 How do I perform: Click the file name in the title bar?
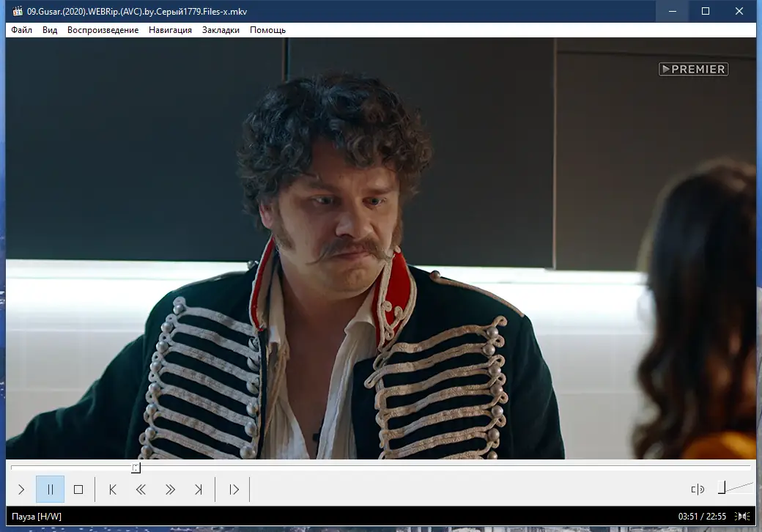tap(137, 11)
